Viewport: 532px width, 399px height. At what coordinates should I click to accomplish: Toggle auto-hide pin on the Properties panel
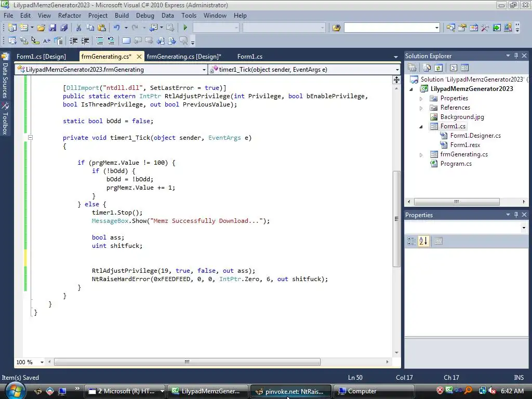click(x=516, y=215)
